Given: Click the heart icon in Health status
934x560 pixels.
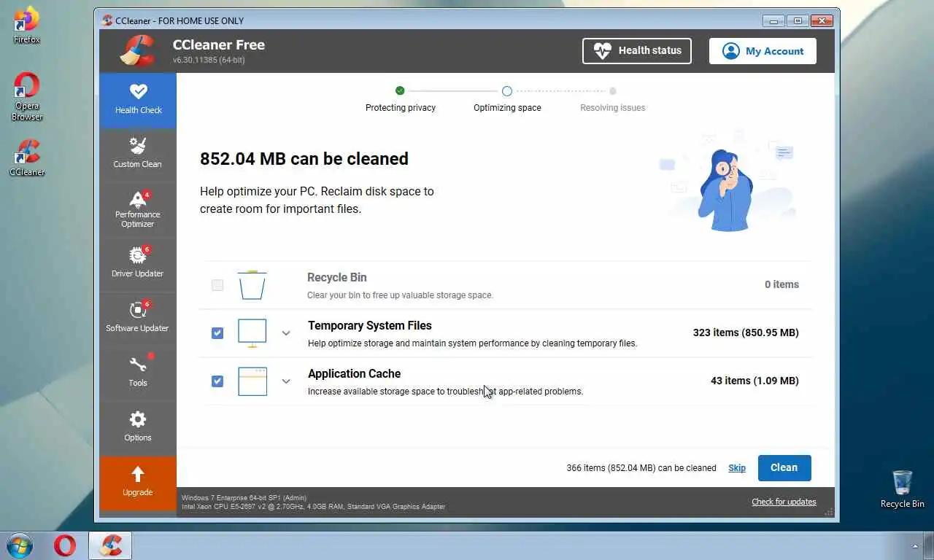Looking at the screenshot, I should [603, 51].
